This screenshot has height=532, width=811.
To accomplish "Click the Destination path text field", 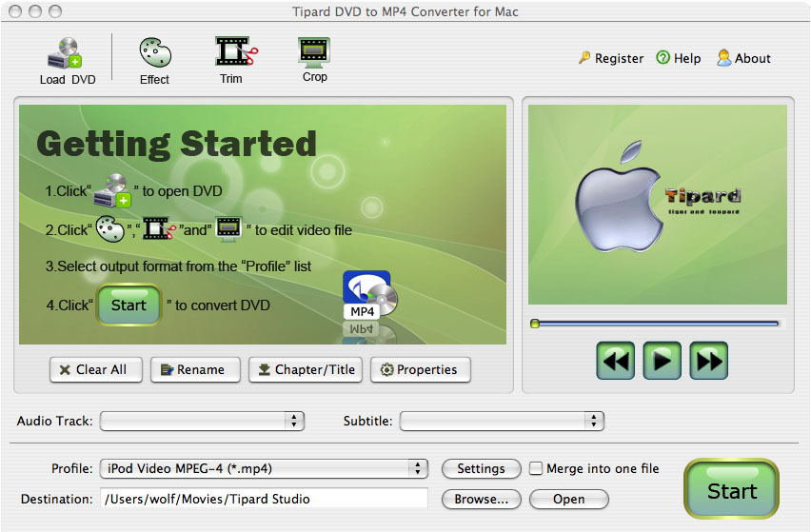I will (264, 499).
